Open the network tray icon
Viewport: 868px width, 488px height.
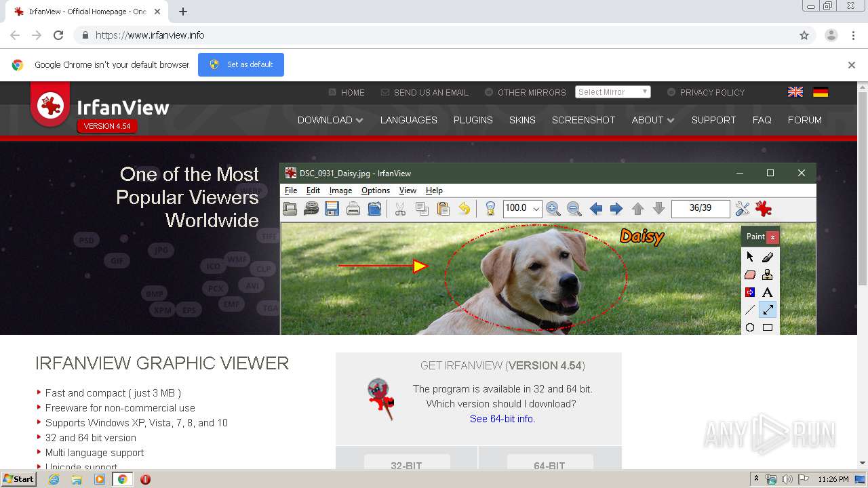(771, 479)
